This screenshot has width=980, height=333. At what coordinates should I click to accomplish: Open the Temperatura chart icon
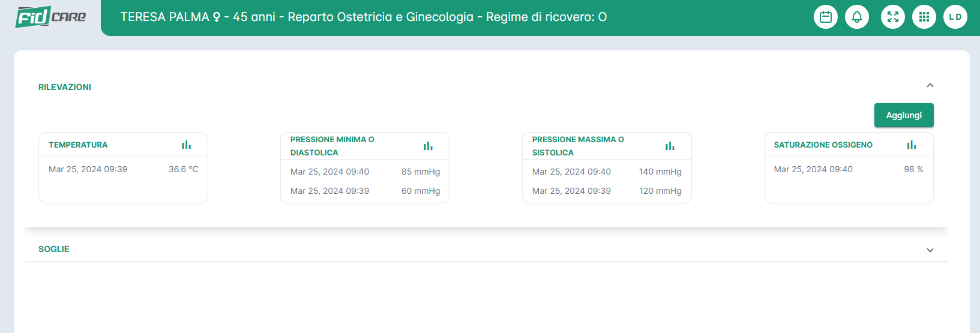(186, 145)
